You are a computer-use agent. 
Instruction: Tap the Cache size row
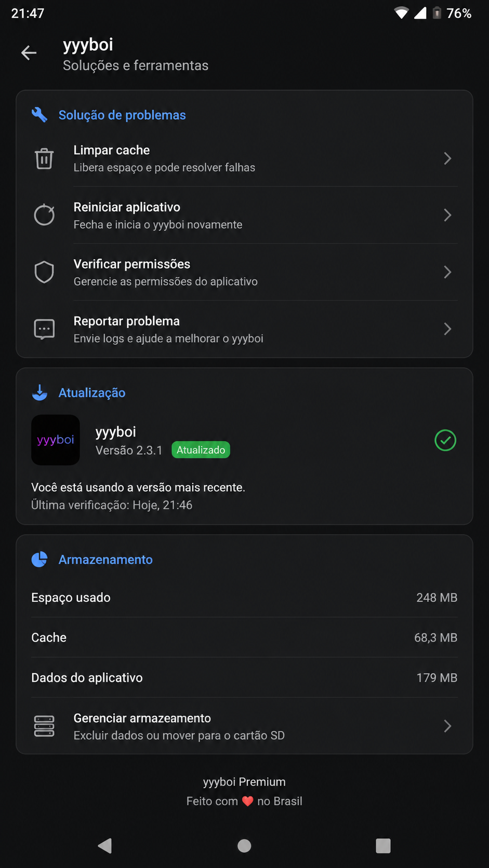[244, 638]
